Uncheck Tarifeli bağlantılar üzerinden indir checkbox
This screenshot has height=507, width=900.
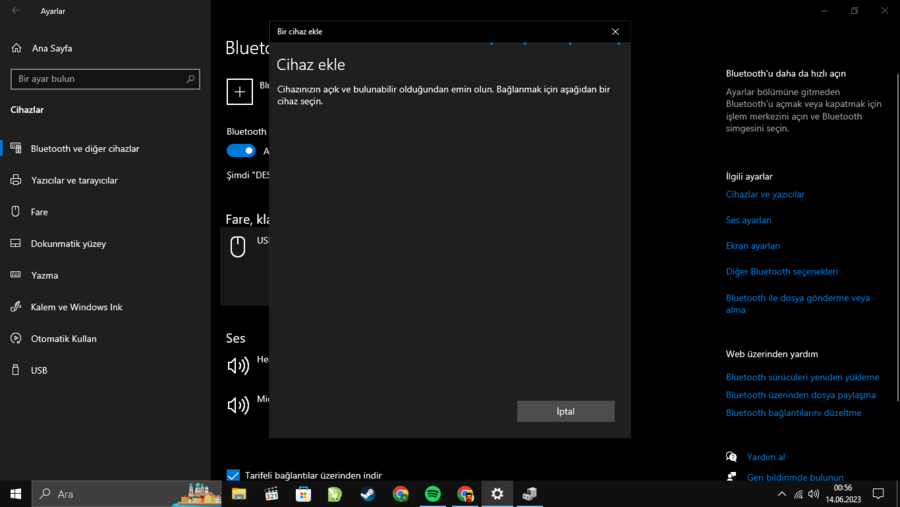(x=233, y=475)
